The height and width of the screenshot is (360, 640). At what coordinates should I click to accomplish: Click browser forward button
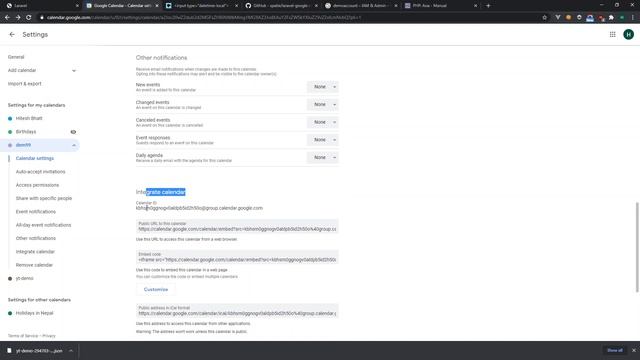coord(18,18)
